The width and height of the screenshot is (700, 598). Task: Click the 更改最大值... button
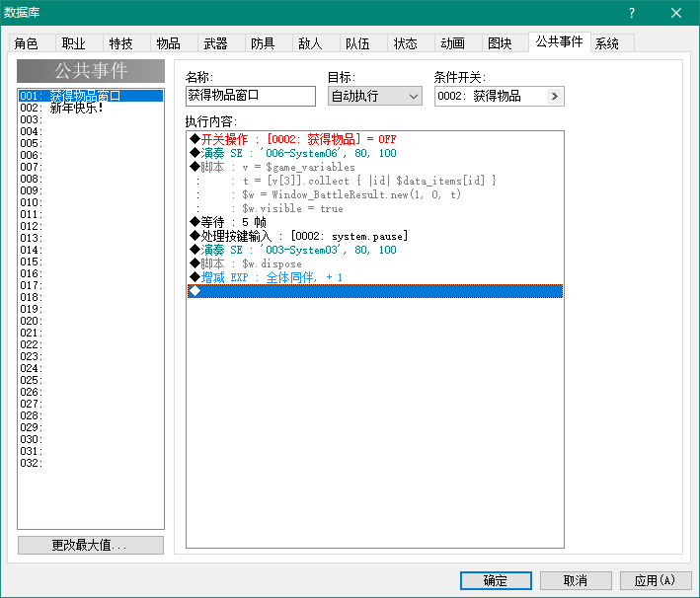coord(91,545)
